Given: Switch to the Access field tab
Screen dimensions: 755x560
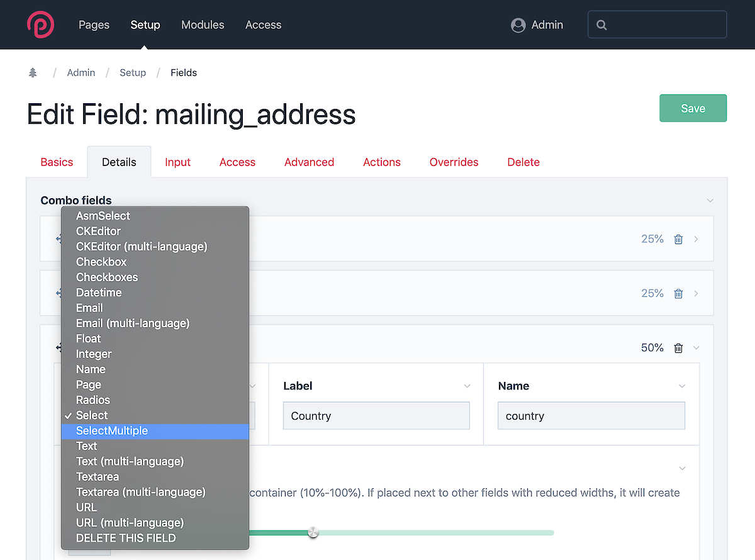Looking at the screenshot, I should (x=237, y=162).
